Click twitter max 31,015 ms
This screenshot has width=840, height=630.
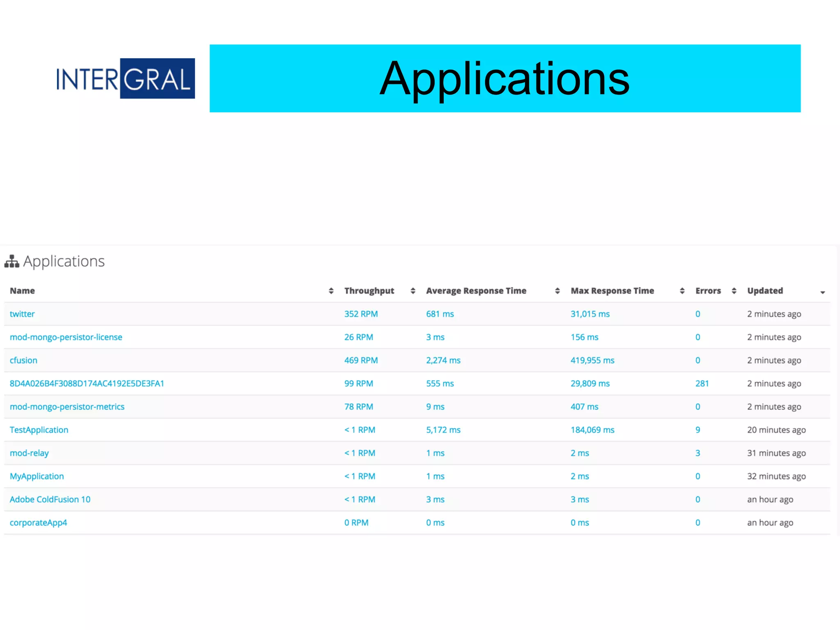click(x=590, y=314)
